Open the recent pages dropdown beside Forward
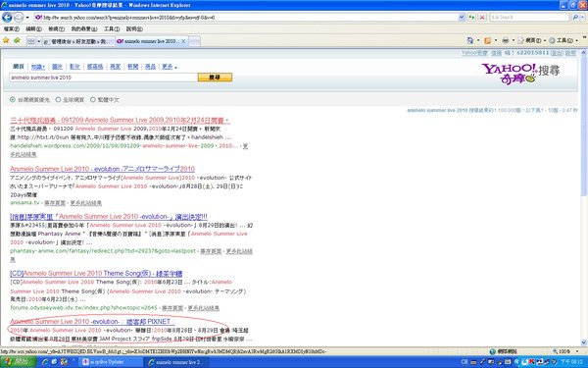 pos(27,18)
